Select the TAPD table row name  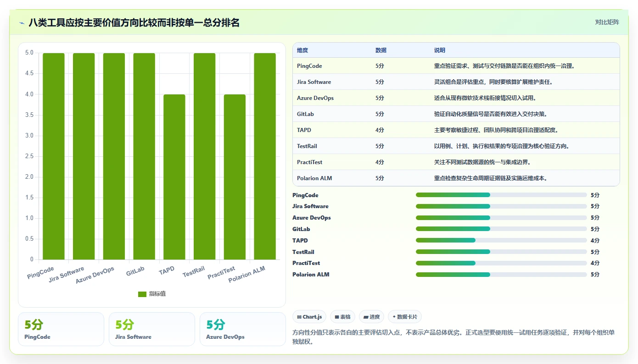click(304, 130)
